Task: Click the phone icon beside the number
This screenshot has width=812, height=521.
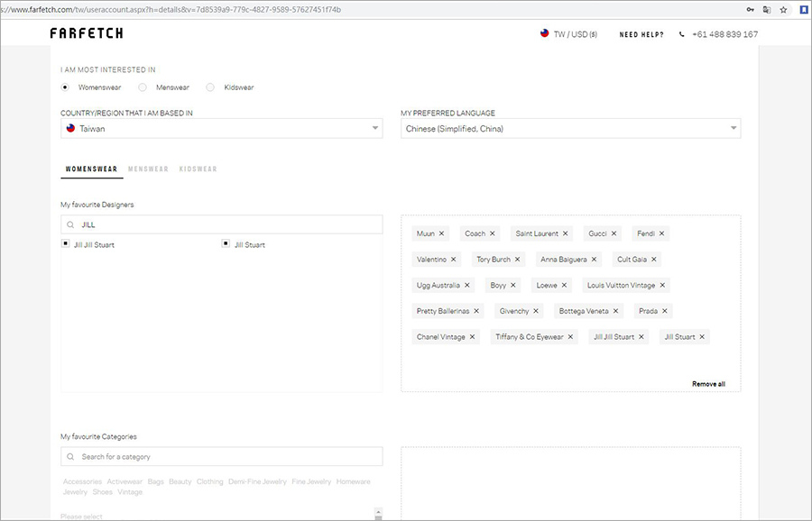Action: tap(681, 34)
